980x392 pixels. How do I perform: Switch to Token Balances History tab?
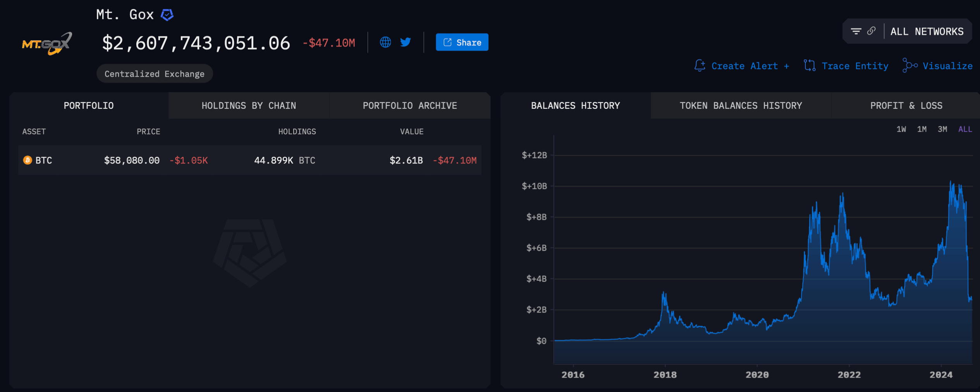741,106
